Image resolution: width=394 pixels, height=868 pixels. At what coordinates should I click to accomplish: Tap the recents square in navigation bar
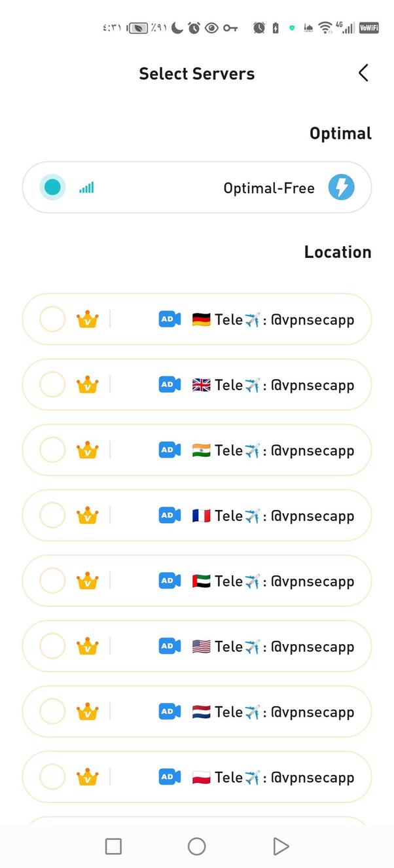click(x=113, y=846)
